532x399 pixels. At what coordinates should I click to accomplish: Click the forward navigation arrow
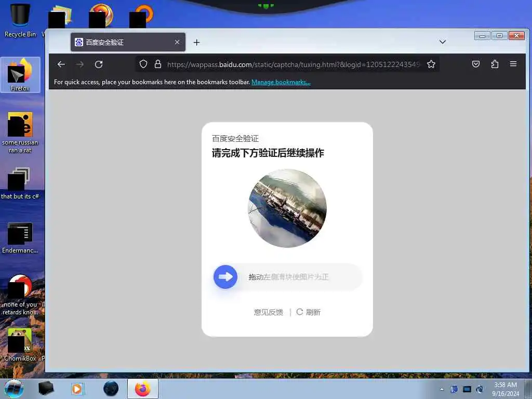coord(79,64)
